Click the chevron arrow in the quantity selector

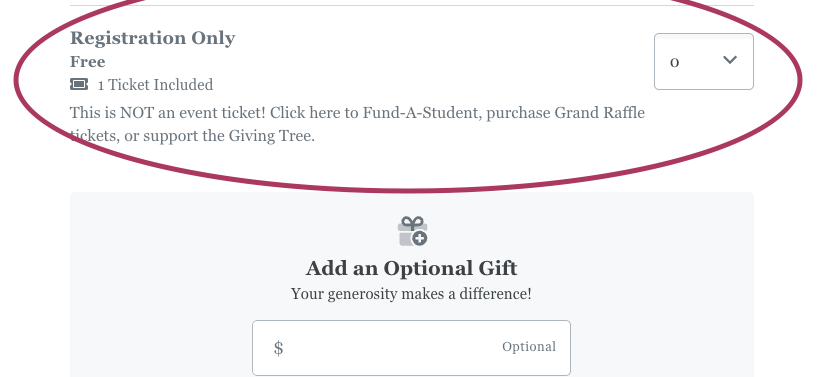pyautogui.click(x=729, y=60)
